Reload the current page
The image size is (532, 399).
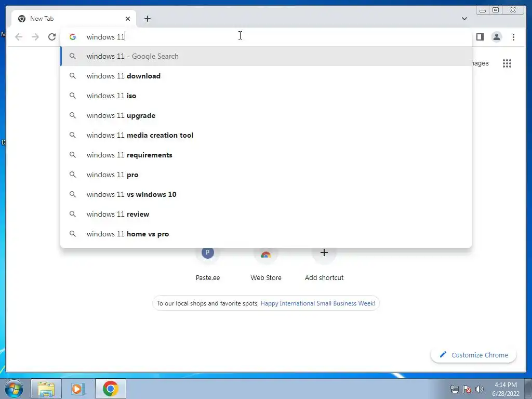(52, 37)
